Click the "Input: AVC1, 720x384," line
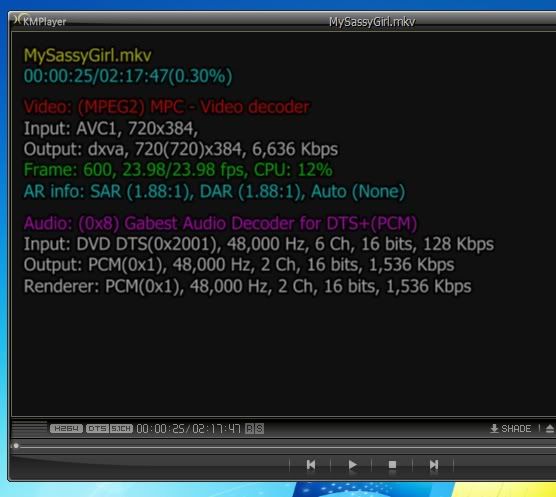 (111, 128)
